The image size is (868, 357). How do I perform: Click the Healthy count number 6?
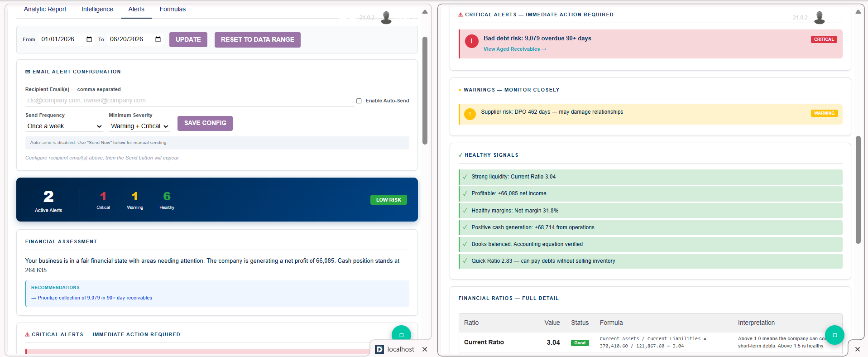pyautogui.click(x=167, y=196)
